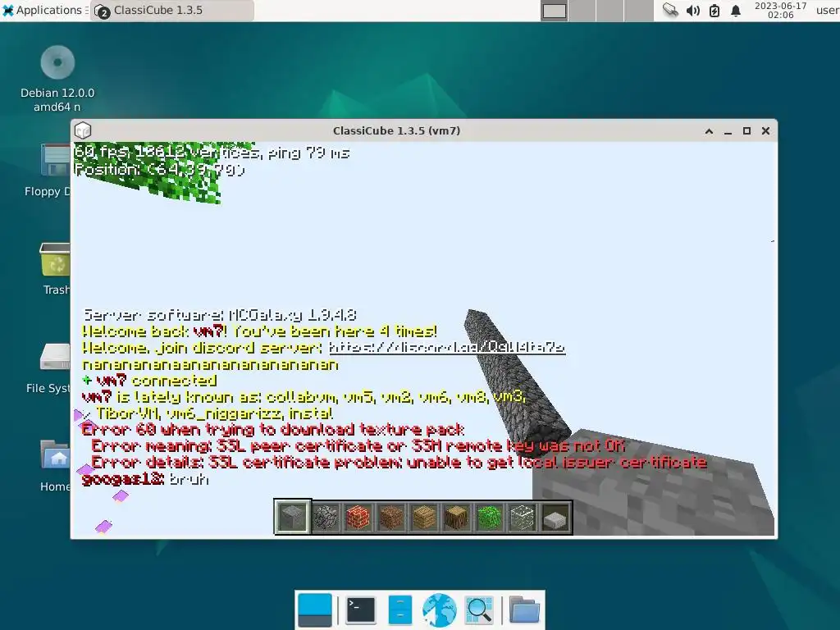This screenshot has width=840, height=630.
Task: Click the 'vm7 connected' chat line
Action: (149, 381)
